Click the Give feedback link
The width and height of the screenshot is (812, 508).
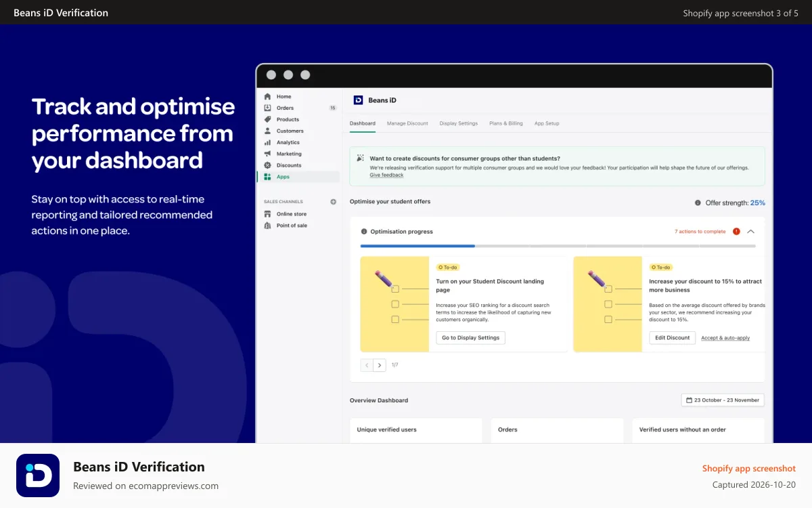pos(386,175)
